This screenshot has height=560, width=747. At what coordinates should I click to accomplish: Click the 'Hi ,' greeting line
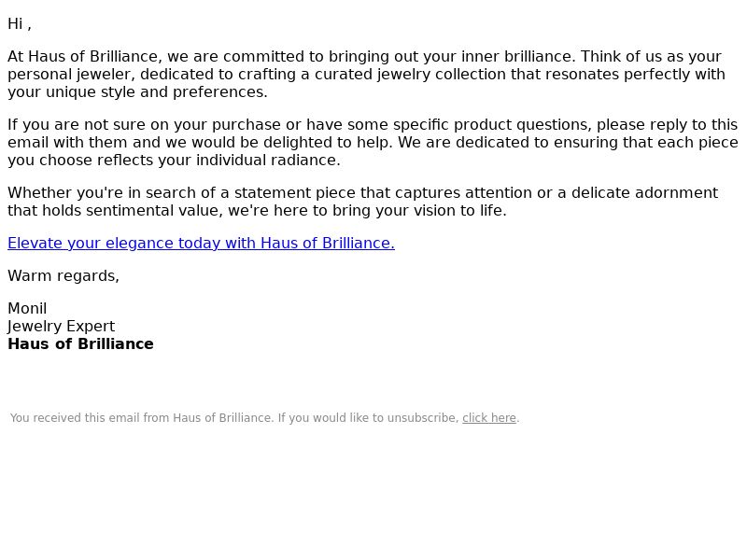[x=20, y=24]
